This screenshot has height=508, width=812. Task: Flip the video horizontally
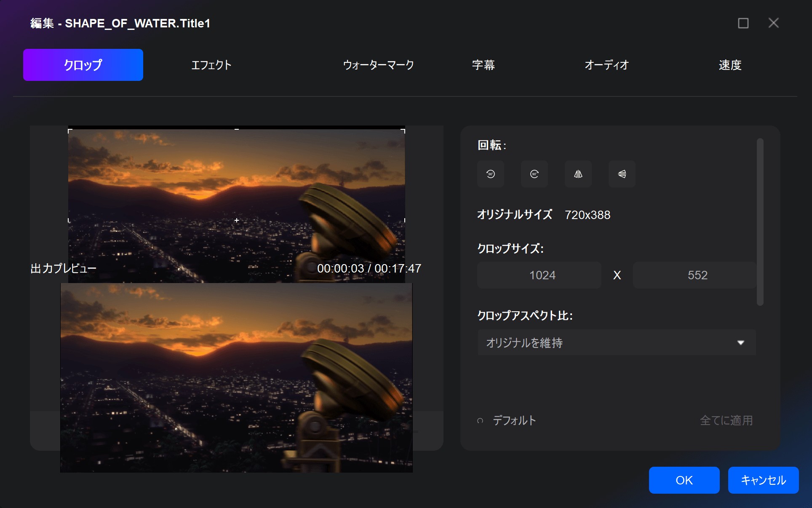pos(578,174)
